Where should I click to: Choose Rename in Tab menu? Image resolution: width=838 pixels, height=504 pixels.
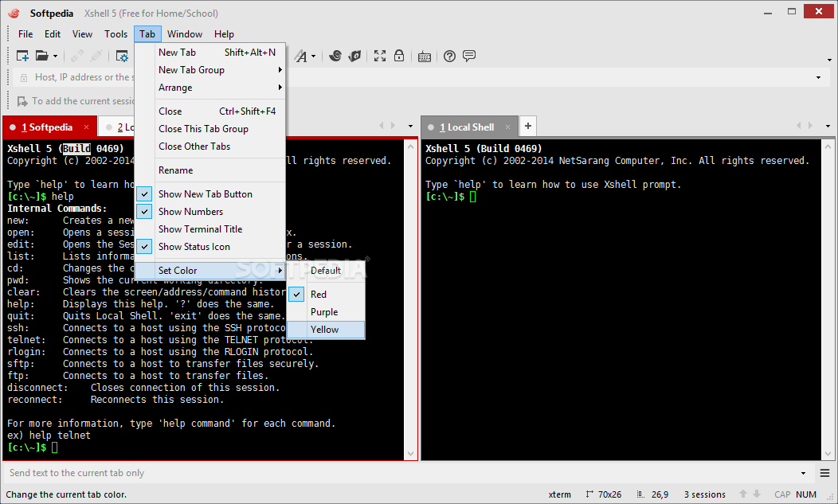(210, 170)
